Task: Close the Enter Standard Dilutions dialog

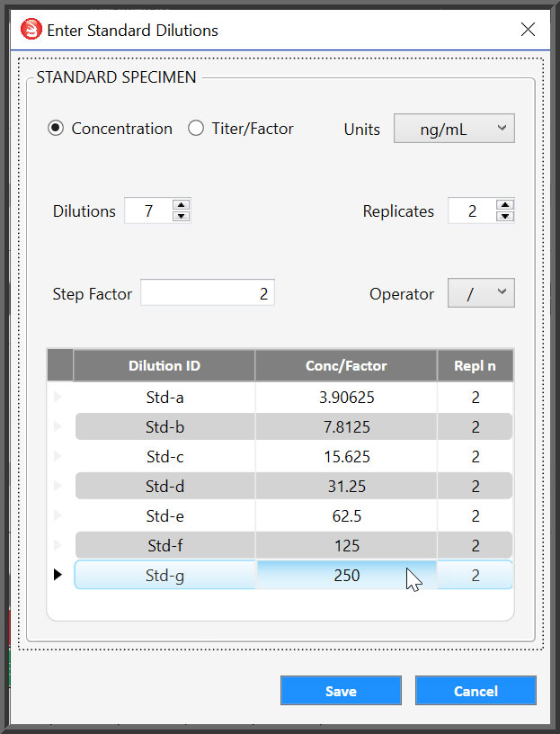Action: pyautogui.click(x=528, y=30)
